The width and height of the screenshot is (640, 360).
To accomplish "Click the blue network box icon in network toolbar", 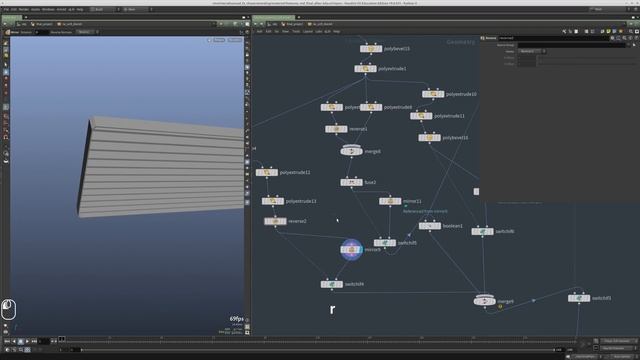I will point(614,31).
